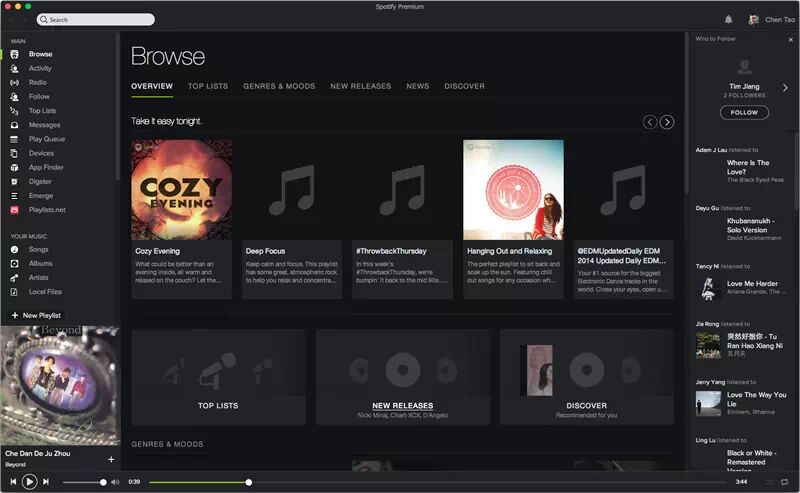The image size is (800, 493).
Task: Open the Discover tile
Action: tap(587, 377)
